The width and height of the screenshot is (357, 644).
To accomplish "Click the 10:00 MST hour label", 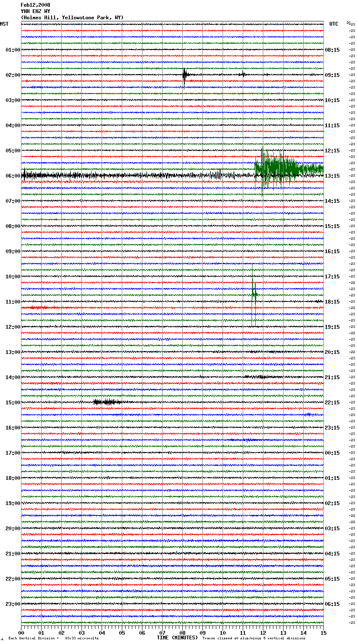I will point(13,277).
